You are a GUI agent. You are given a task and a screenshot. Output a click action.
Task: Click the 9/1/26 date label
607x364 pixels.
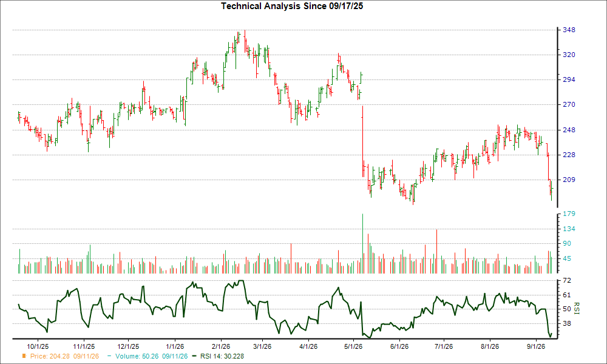(536, 346)
